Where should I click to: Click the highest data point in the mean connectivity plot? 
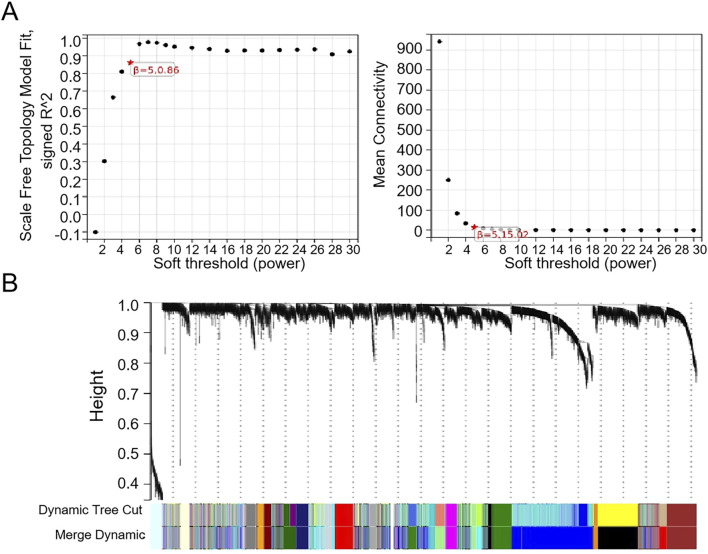[439, 42]
